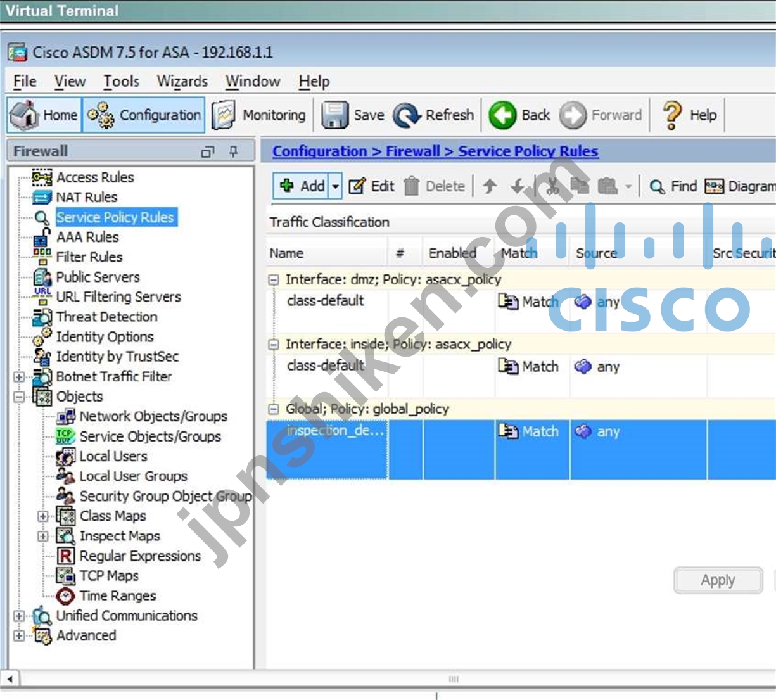This screenshot has height=700, width=776.
Task: Click the horizontal scrollbar left arrow
Action: point(10,679)
